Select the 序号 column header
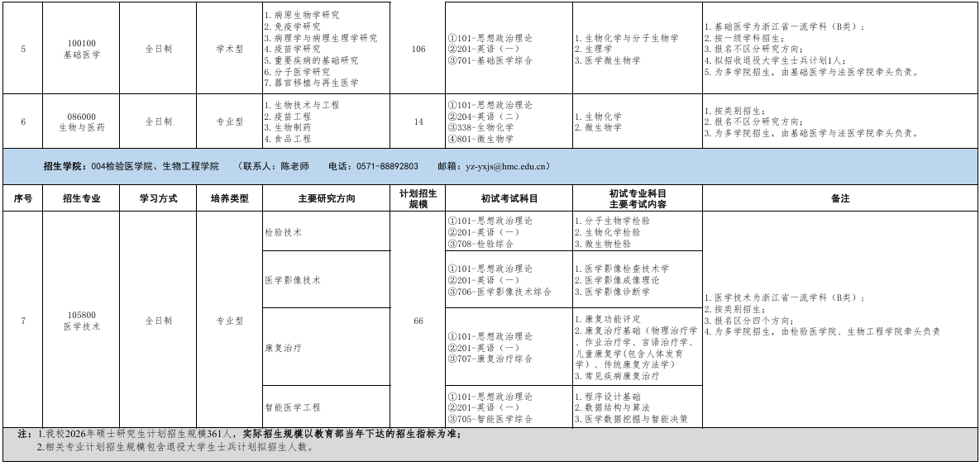 (x=23, y=199)
